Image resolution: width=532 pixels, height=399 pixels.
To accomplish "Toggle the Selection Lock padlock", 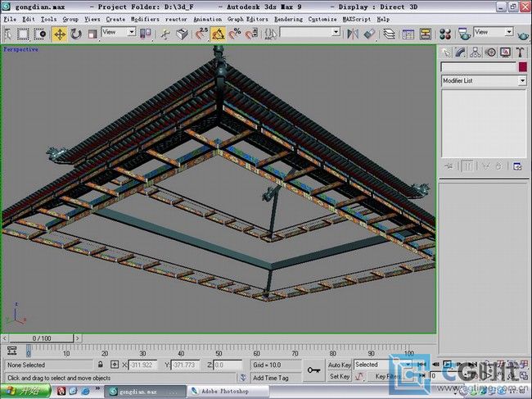I will click(101, 365).
